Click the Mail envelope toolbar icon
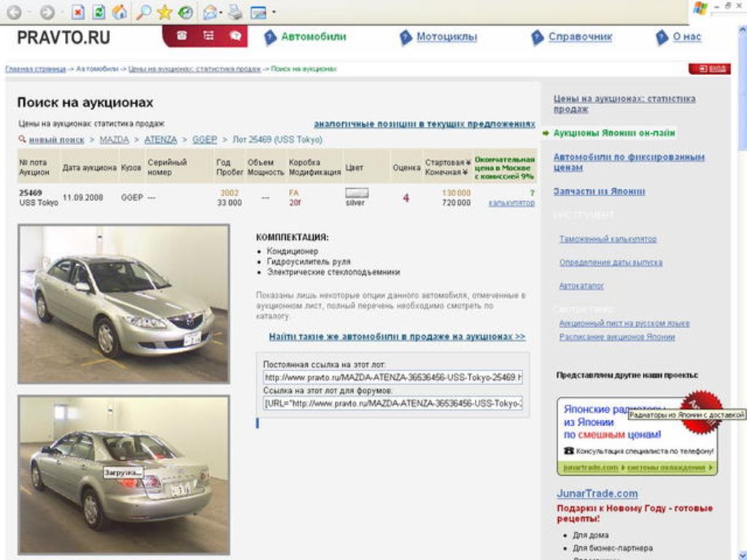747x560 pixels. point(209,12)
